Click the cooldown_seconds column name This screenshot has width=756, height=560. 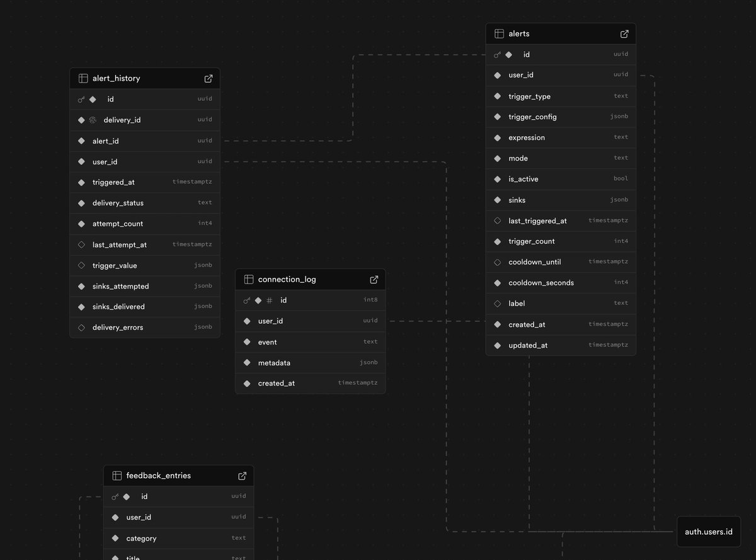pos(541,283)
